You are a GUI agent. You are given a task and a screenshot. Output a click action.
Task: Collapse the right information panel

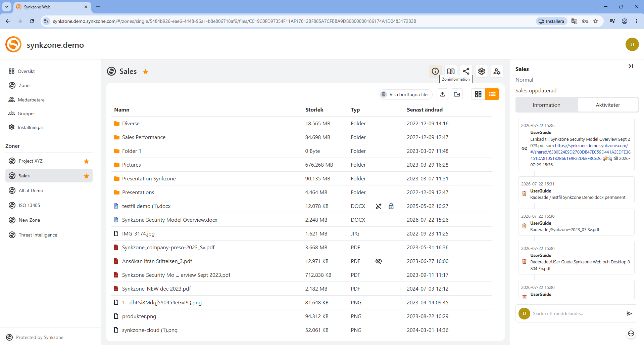tap(631, 66)
